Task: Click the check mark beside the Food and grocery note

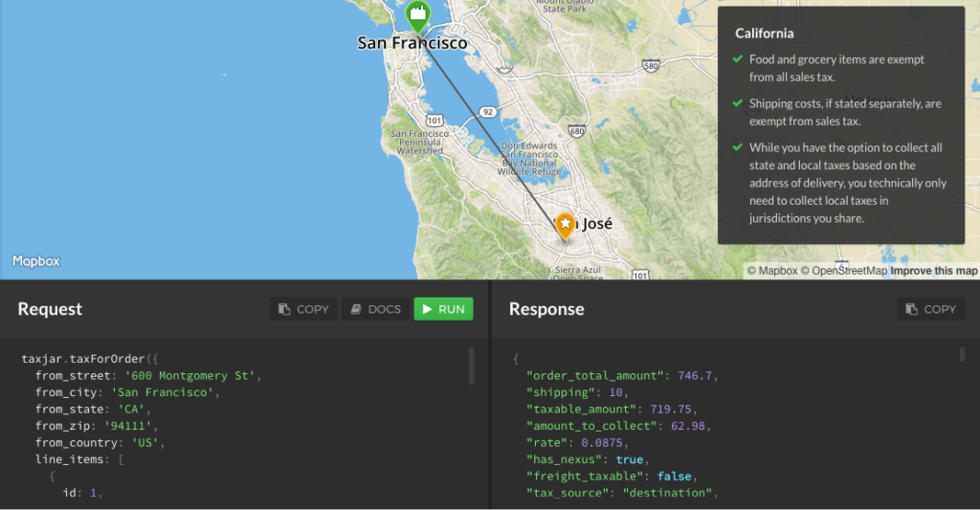Action: point(738,58)
